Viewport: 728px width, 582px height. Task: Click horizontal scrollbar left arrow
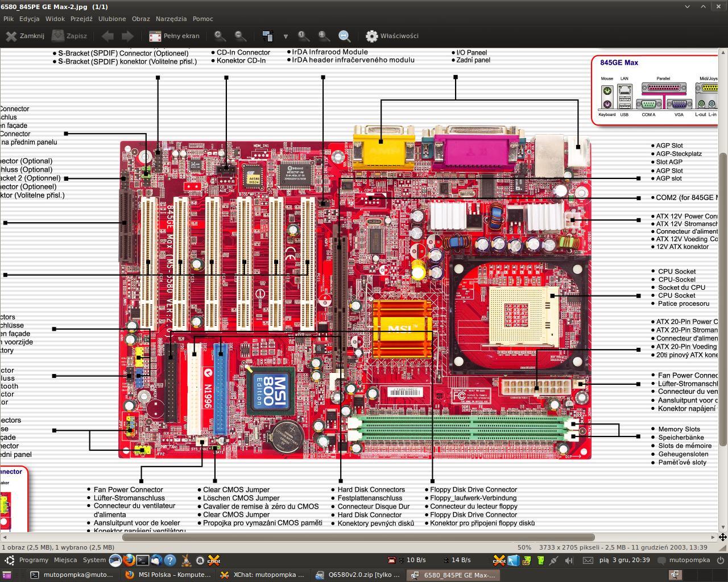[x=4, y=537]
